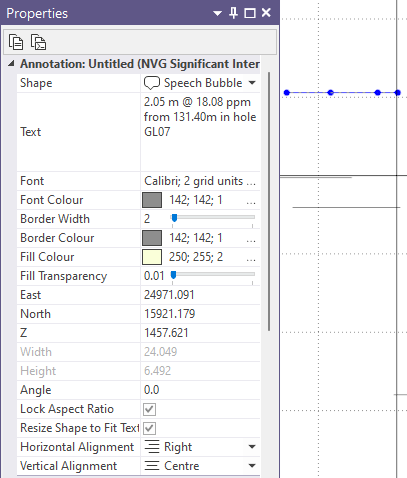Open the Vertical Alignment dropdown
This screenshot has width=407, height=478.
252,466
